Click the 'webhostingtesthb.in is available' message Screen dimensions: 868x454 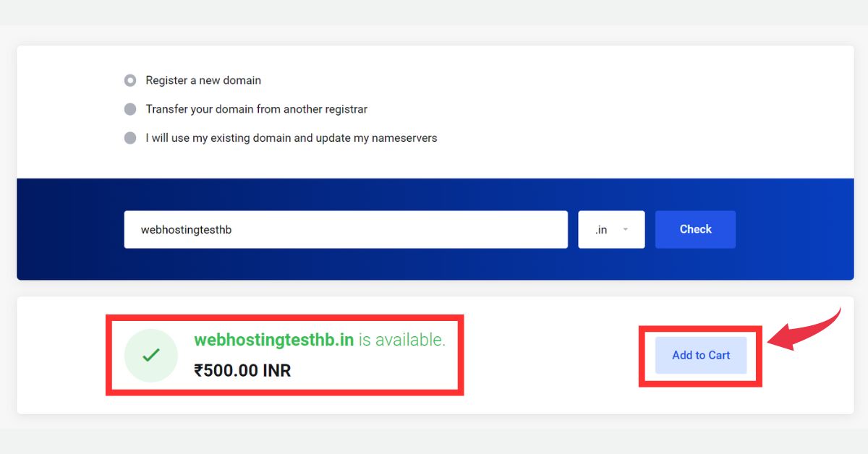[320, 339]
